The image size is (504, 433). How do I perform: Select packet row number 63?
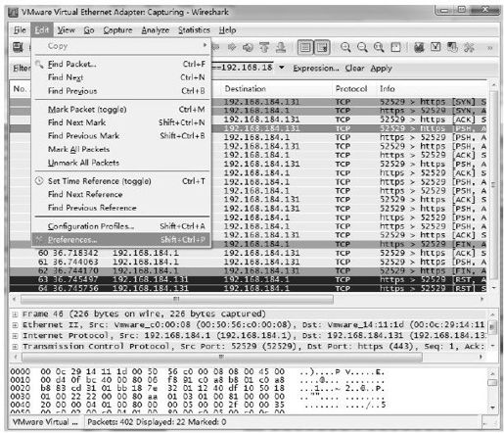pyautogui.click(x=249, y=280)
